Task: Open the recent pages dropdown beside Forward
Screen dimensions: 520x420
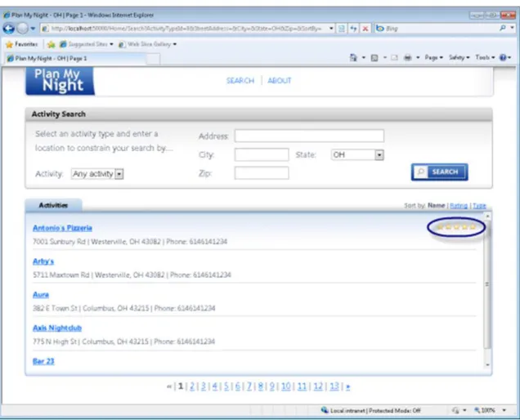Action: tap(33, 29)
